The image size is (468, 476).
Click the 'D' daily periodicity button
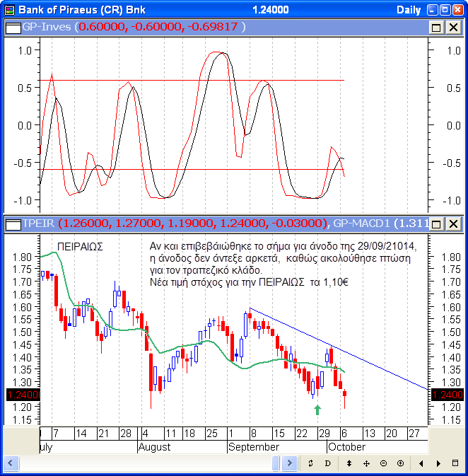(x=327, y=463)
